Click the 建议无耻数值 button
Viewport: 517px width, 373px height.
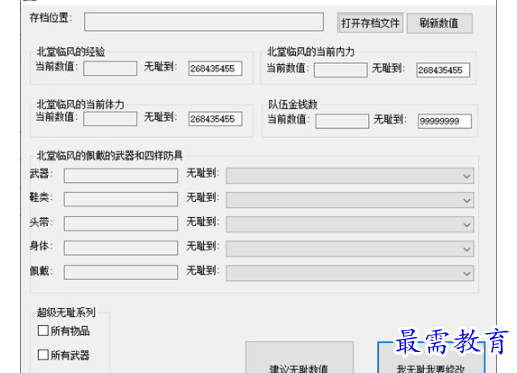(x=299, y=358)
